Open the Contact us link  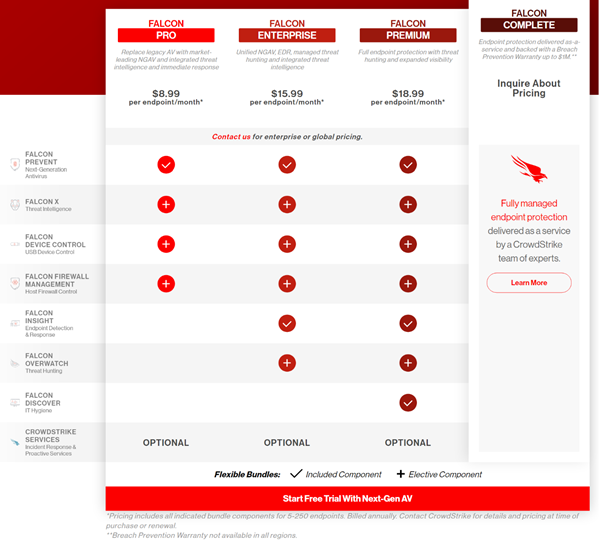pos(231,137)
